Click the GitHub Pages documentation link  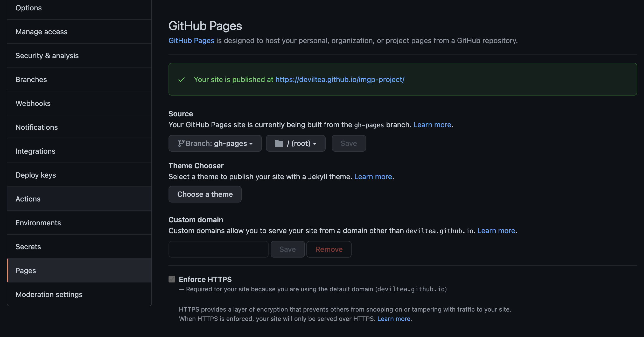tap(191, 41)
